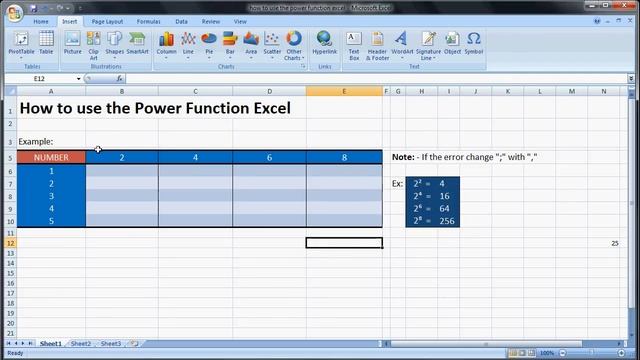Select header cell with value 6
640x360 pixels.
269,157
